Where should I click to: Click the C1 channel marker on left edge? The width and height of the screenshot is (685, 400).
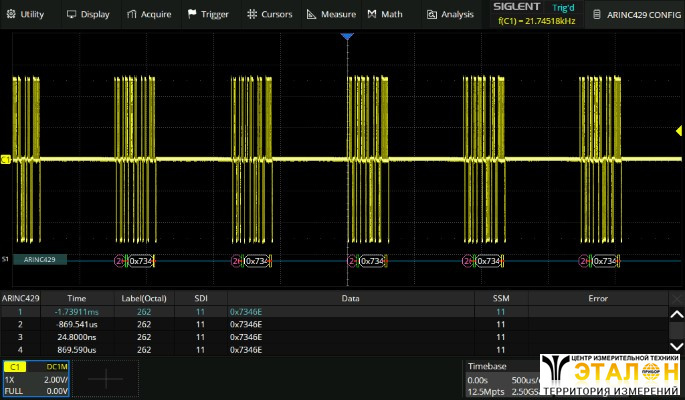coord(5,159)
